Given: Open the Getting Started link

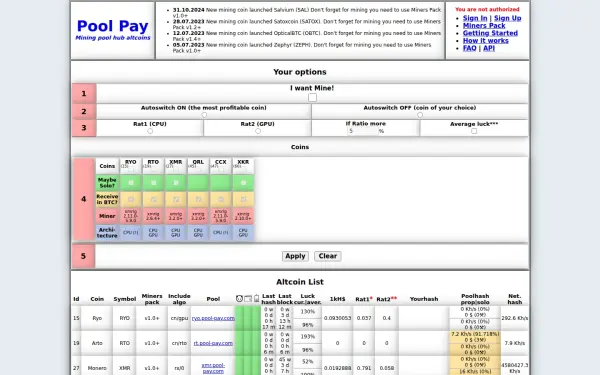Looking at the screenshot, I should (490, 33).
